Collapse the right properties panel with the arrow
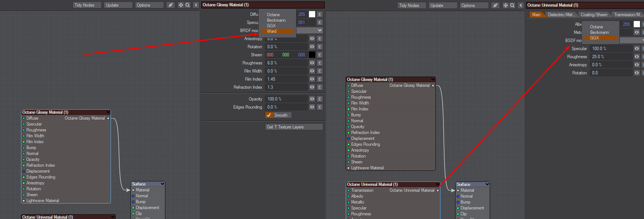 pos(521,6)
